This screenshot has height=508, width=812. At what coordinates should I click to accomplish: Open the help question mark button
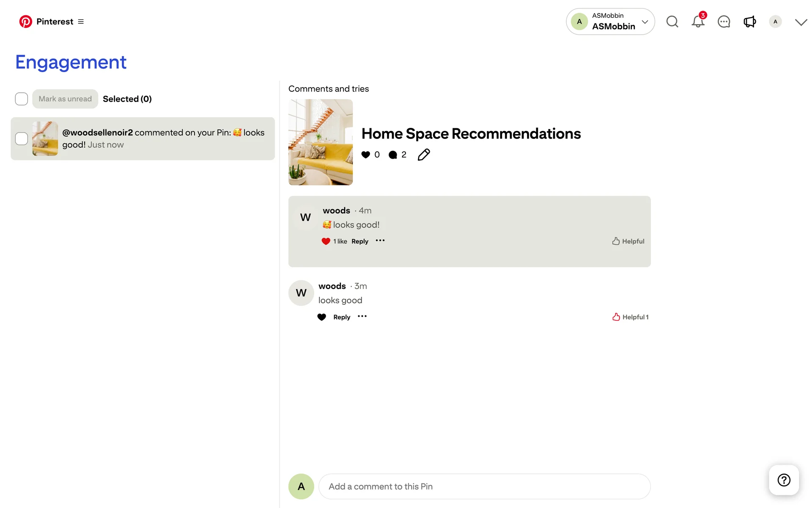[x=784, y=480]
